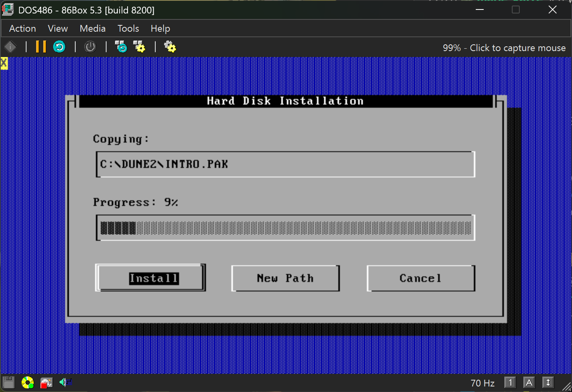Click the 'Copying:' label

121,139
